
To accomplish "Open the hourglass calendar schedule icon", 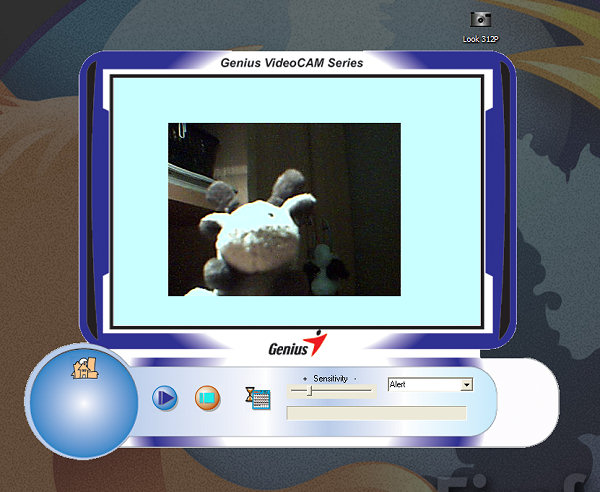I will point(258,397).
